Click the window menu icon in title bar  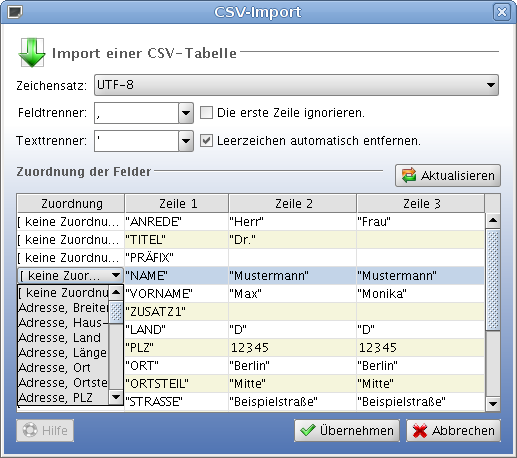[15, 12]
